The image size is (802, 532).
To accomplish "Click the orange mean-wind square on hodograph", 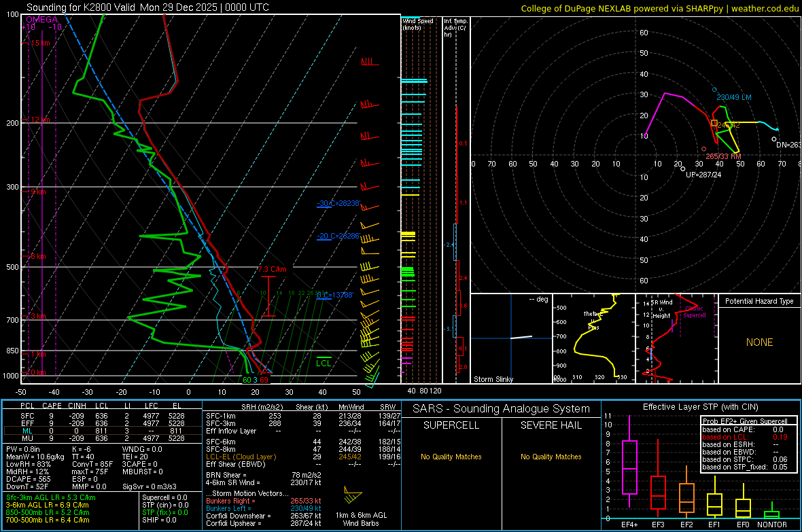I will (714, 123).
